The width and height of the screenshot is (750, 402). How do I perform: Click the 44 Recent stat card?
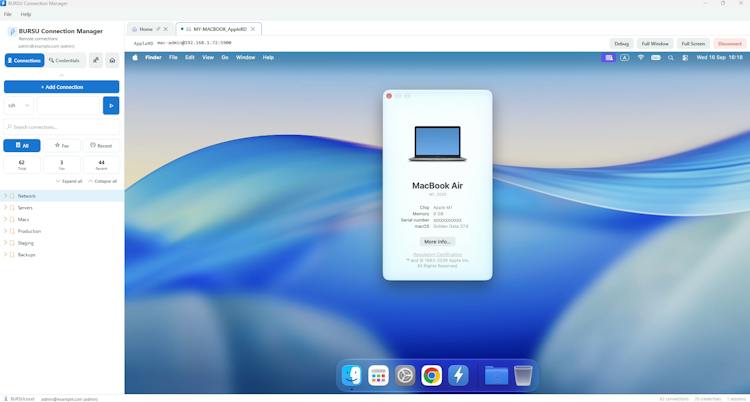click(101, 165)
